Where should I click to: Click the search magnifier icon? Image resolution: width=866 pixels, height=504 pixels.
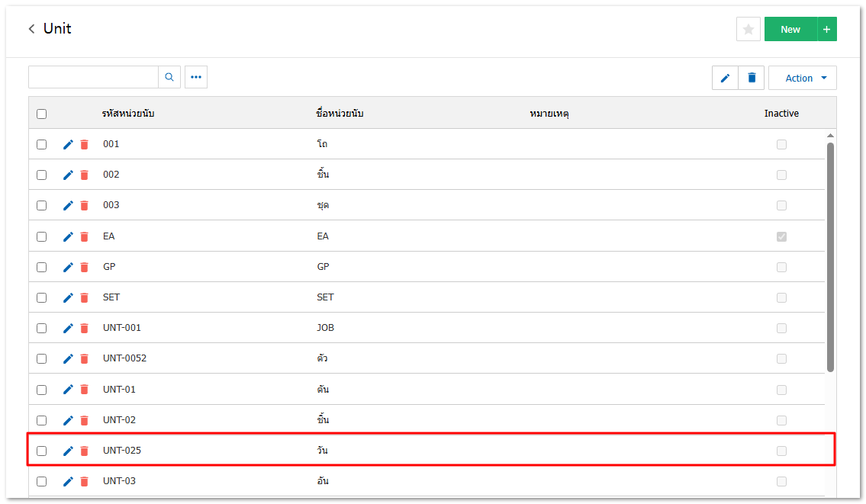pyautogui.click(x=169, y=77)
